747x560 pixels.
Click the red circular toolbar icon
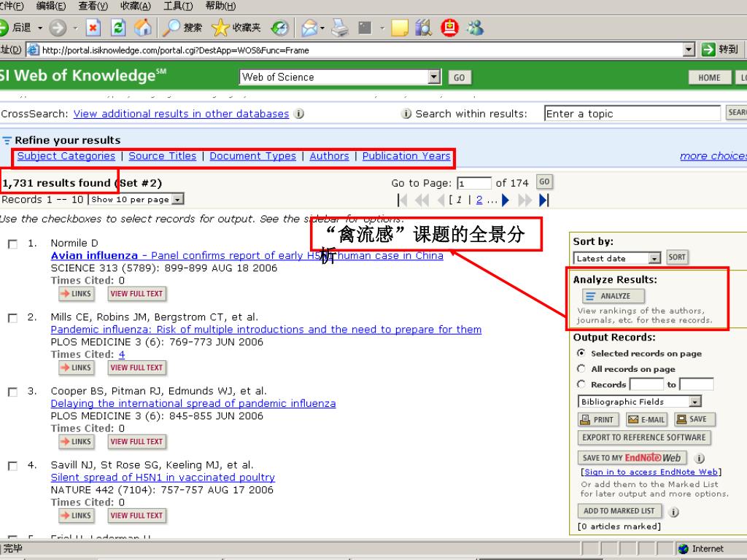(449, 28)
